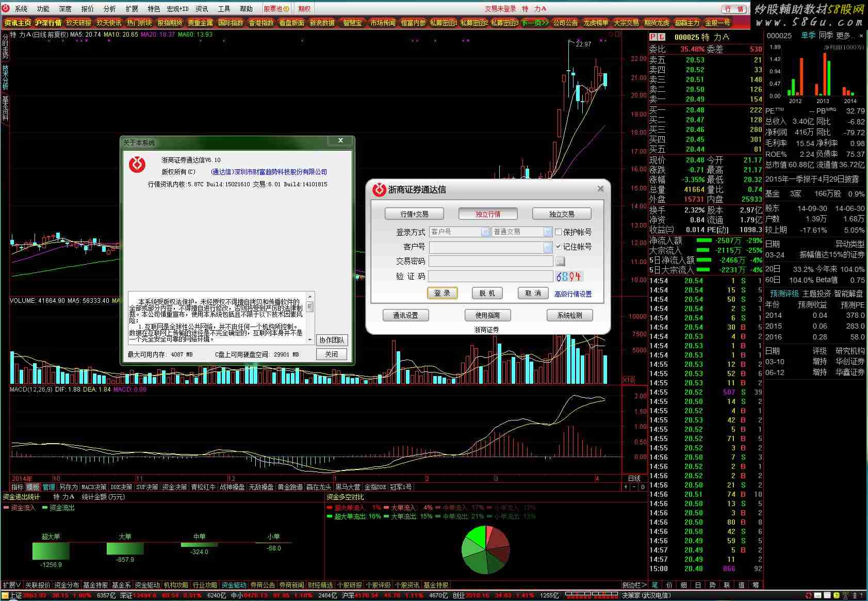Close the 关于本系统 window with its title-bar X

[340, 141]
